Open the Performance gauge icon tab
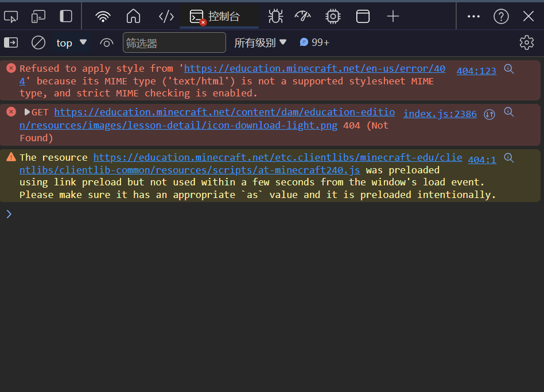The image size is (544, 392). [302, 17]
